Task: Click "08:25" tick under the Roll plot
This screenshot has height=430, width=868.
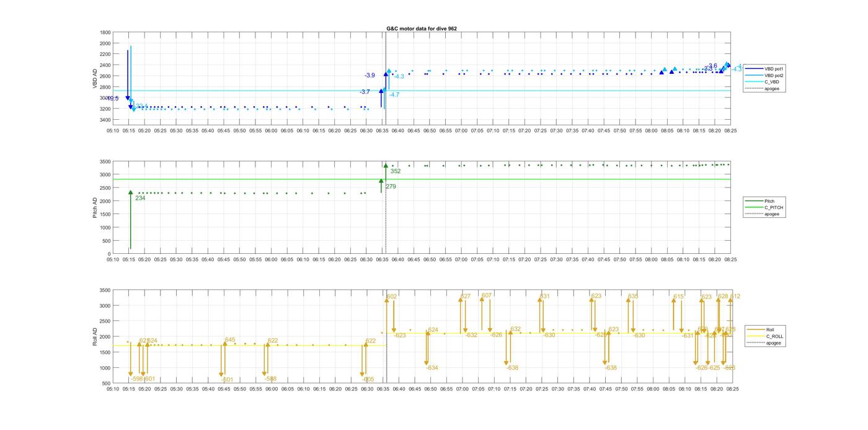Action: coord(732,390)
